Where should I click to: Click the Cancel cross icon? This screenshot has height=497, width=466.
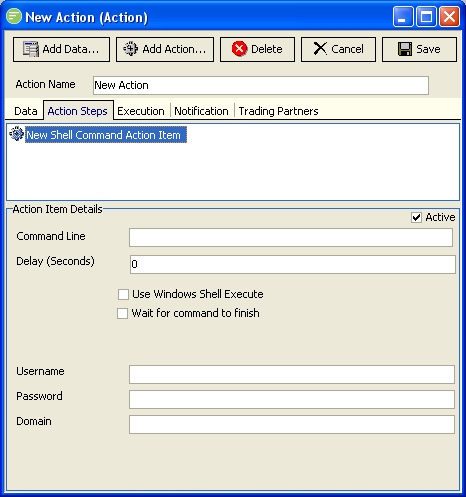[x=320, y=49]
